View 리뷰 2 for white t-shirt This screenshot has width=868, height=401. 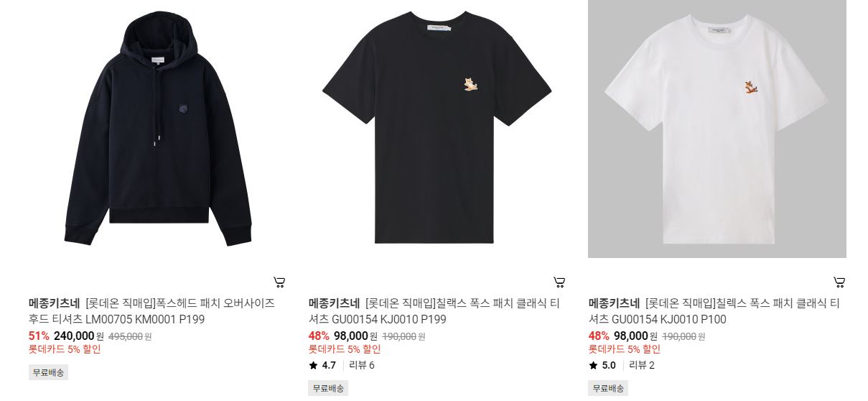tap(642, 365)
